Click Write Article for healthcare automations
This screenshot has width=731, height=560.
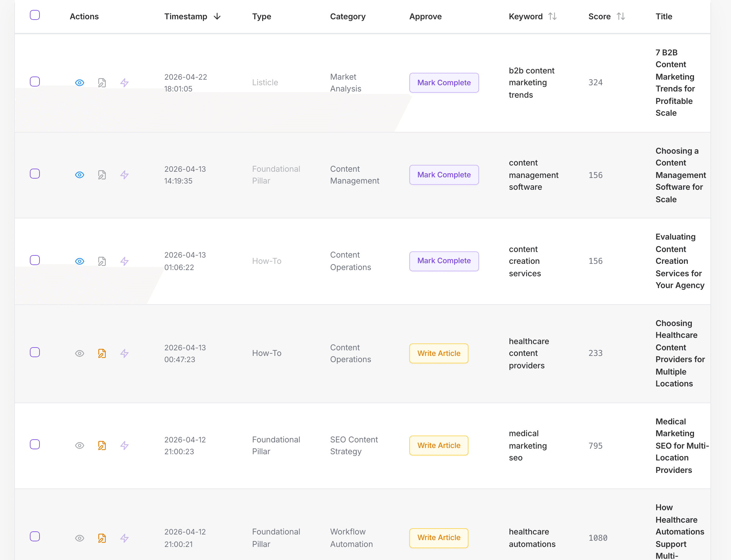click(x=439, y=538)
